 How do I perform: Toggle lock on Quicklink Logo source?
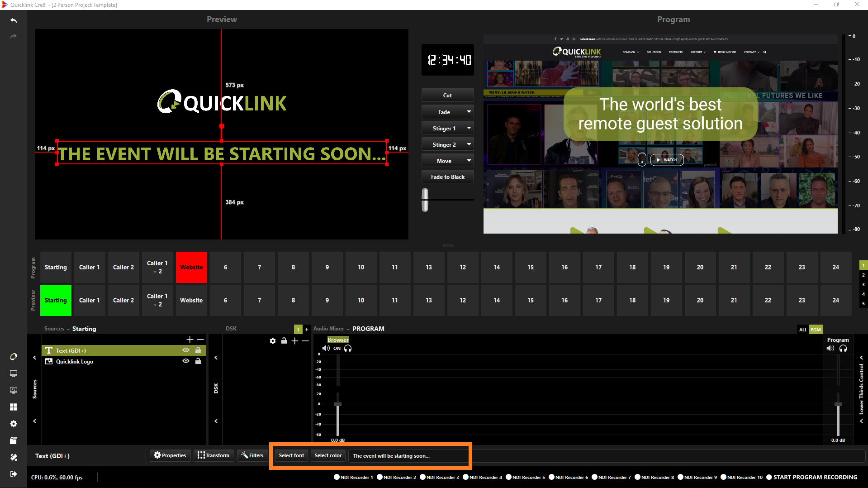[x=198, y=361]
